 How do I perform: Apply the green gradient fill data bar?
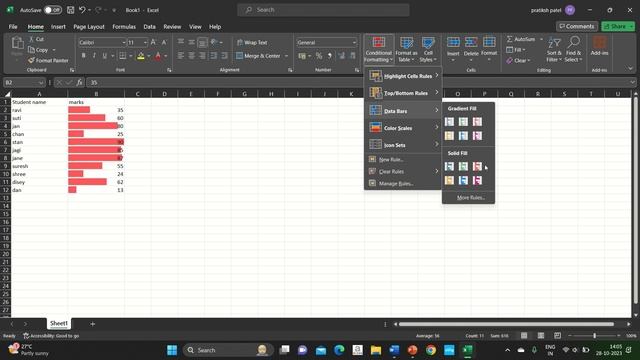click(x=463, y=122)
